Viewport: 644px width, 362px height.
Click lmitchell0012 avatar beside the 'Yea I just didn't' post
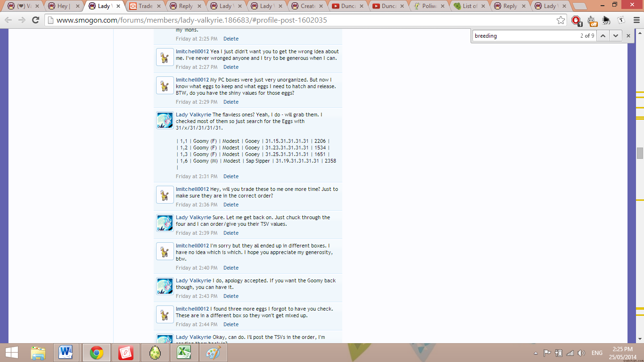click(x=165, y=57)
